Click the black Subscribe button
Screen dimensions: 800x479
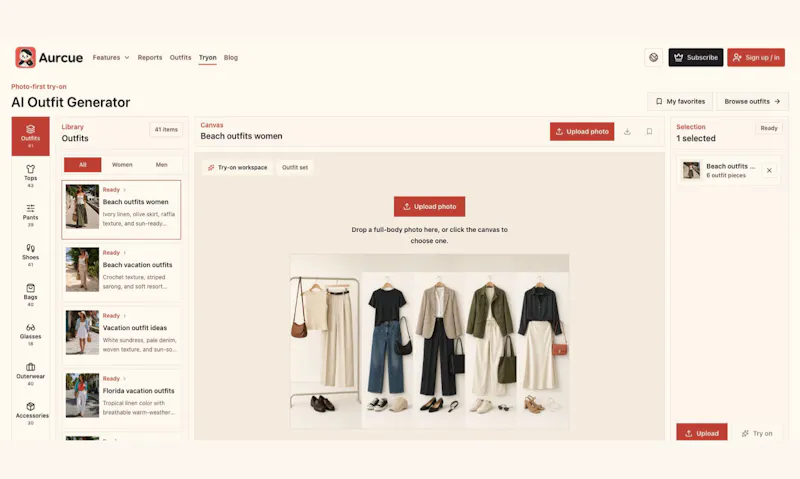(696, 58)
